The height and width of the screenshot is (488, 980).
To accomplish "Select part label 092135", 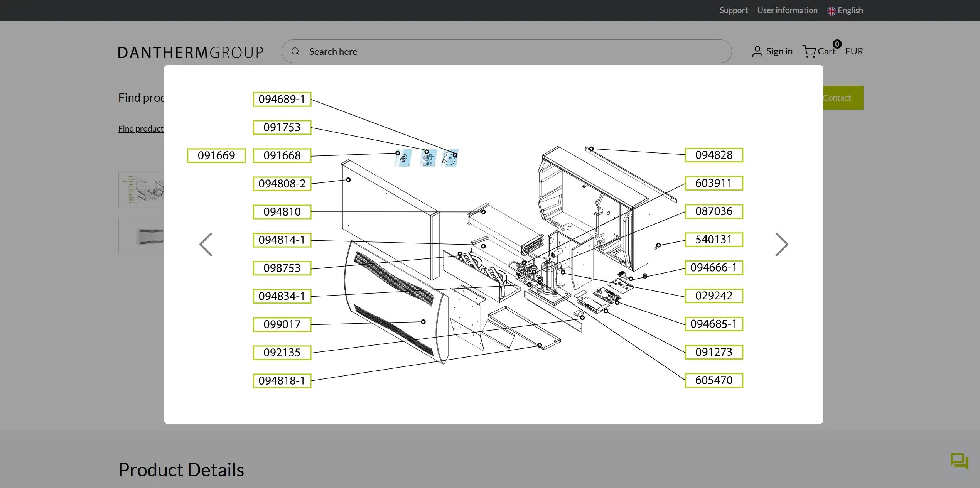I will click(x=282, y=353).
